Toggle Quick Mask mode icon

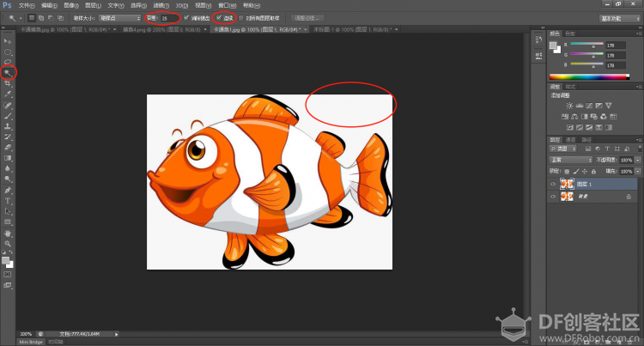coord(8,275)
